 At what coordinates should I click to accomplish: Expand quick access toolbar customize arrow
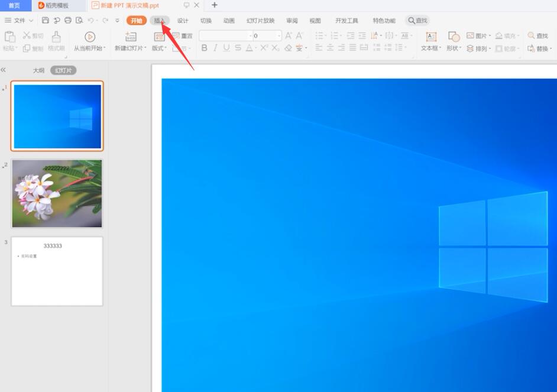tap(117, 21)
